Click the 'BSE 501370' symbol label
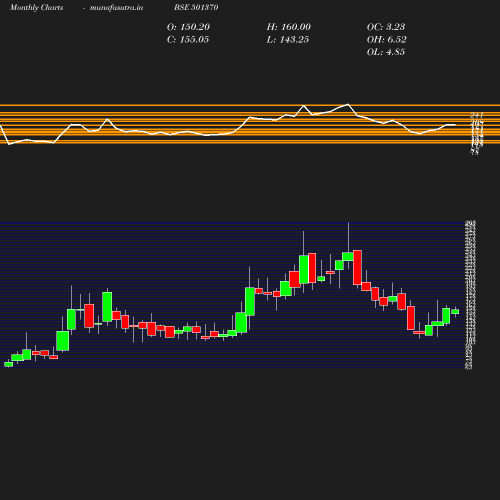The height and width of the screenshot is (500, 500). pos(196,7)
